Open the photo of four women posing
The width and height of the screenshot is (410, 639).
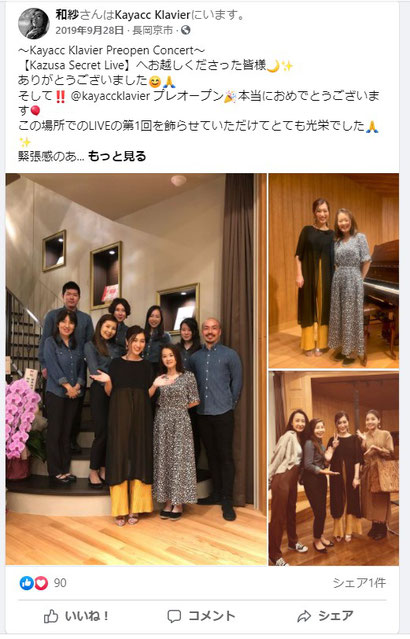[x=334, y=468]
